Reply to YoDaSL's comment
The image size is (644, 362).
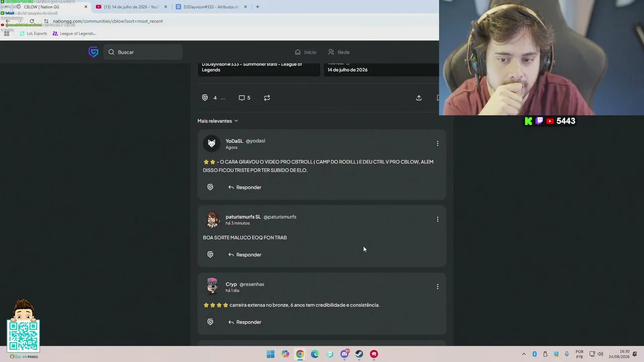(x=245, y=187)
